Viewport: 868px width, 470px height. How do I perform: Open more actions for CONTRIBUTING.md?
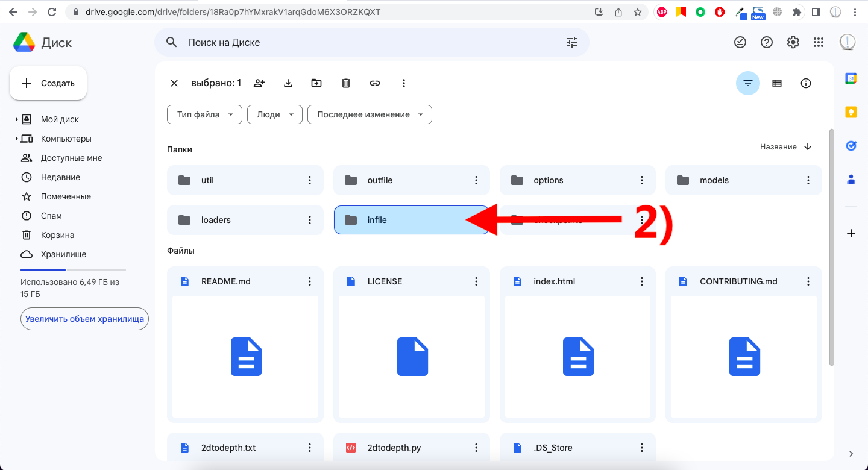(808, 281)
